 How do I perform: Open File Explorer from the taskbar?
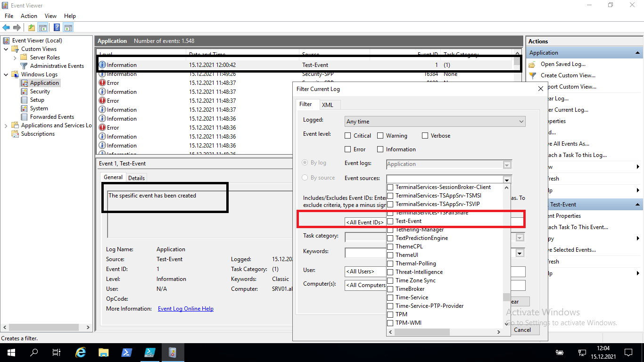[104, 352]
